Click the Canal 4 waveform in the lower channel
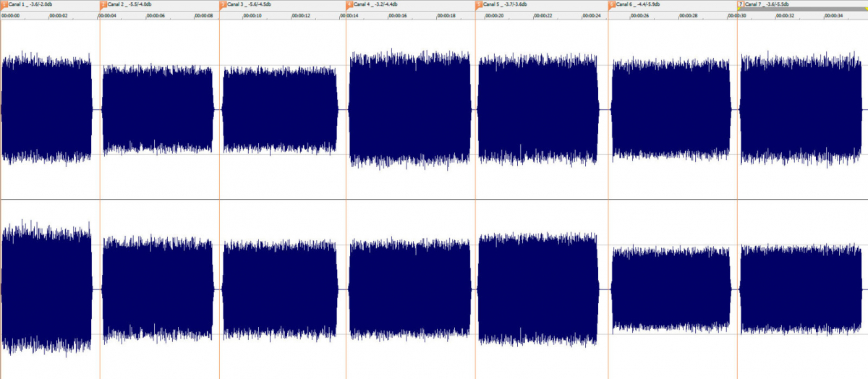 [409, 289]
